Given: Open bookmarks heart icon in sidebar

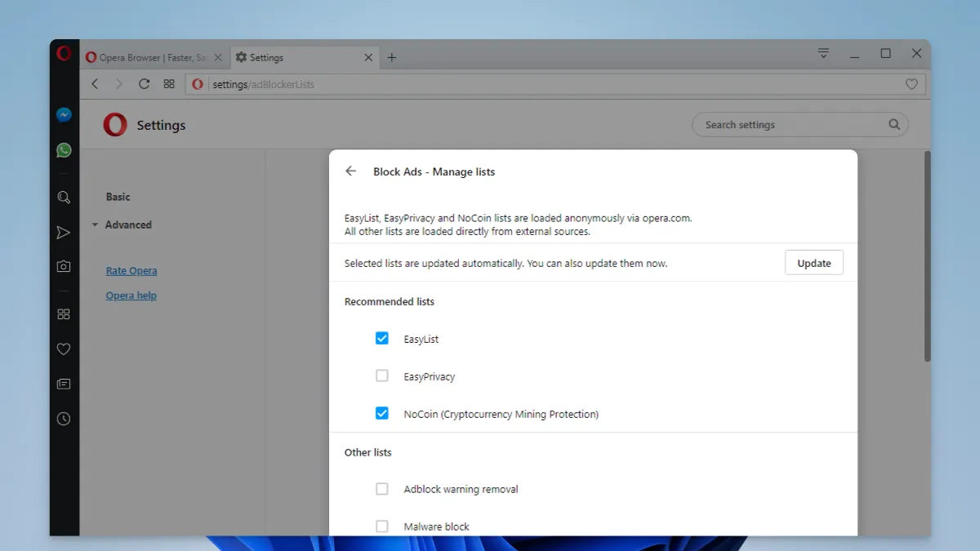Looking at the screenshot, I should (64, 349).
